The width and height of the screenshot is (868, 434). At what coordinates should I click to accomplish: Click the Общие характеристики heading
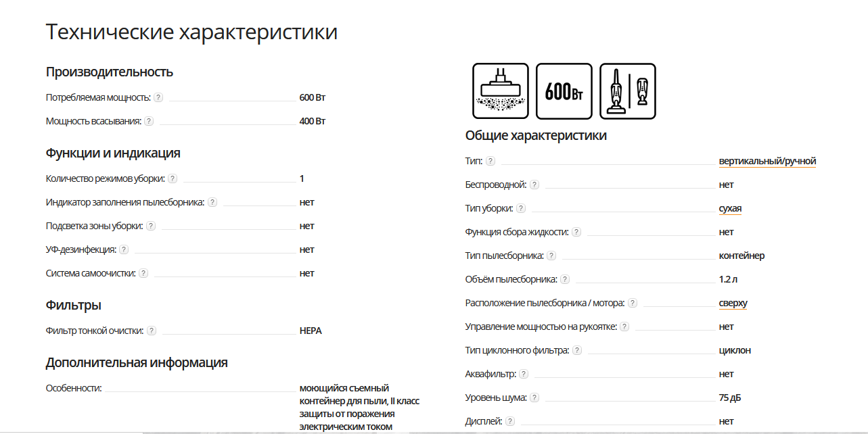[x=536, y=135]
